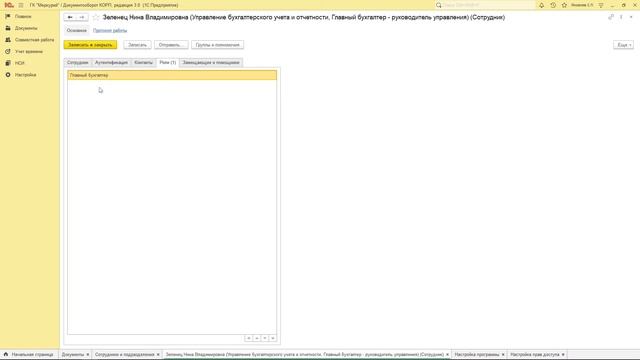Open the НСИ section
The height and width of the screenshot is (360, 640).
pyautogui.click(x=20, y=63)
